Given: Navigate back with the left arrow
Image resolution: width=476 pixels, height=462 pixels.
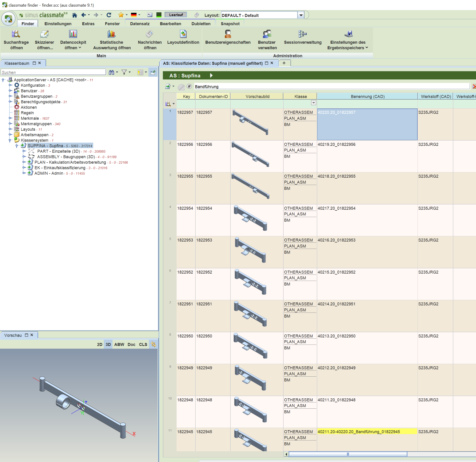Looking at the screenshot, I should coord(83,15).
